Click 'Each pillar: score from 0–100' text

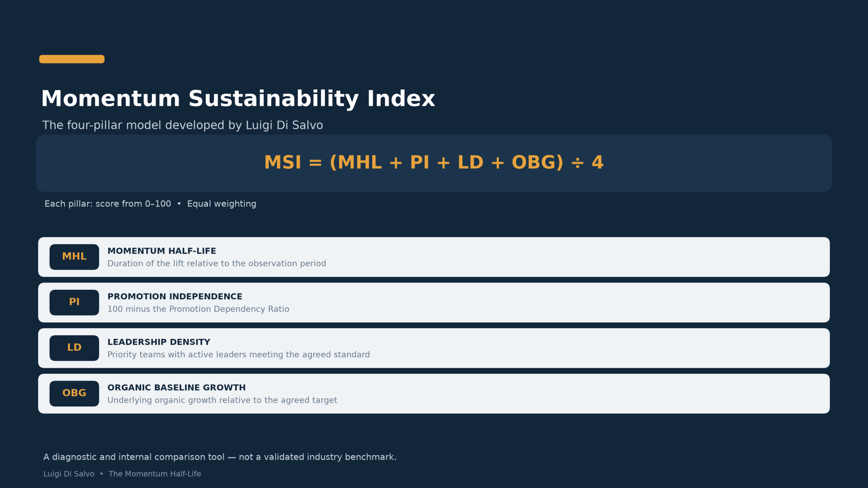108,204
